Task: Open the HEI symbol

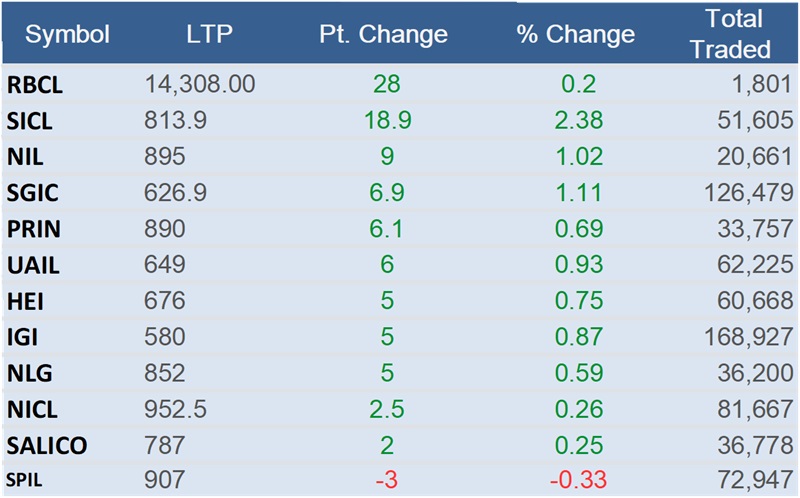Action: [27, 301]
